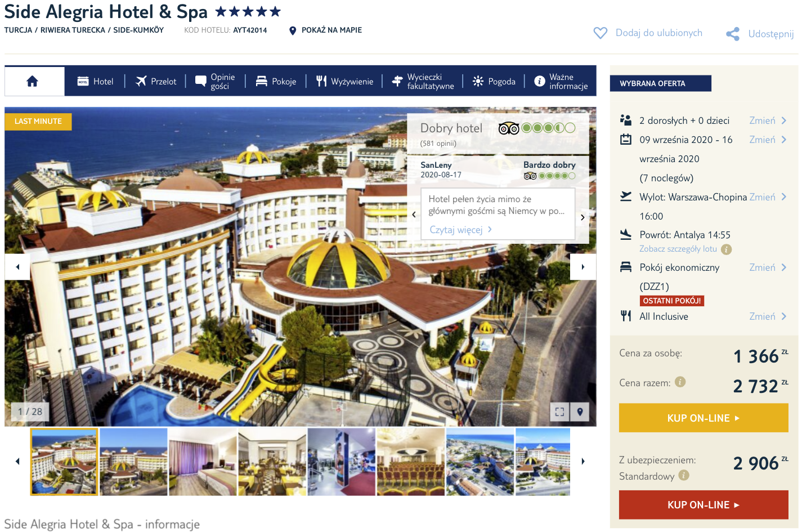Open the home tab with house icon

(x=33, y=81)
